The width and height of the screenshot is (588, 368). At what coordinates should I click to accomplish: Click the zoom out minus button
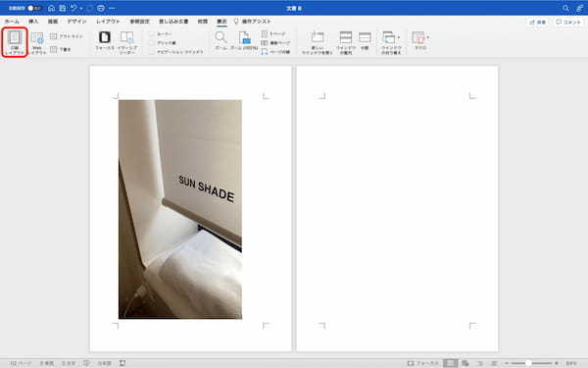tap(507, 363)
